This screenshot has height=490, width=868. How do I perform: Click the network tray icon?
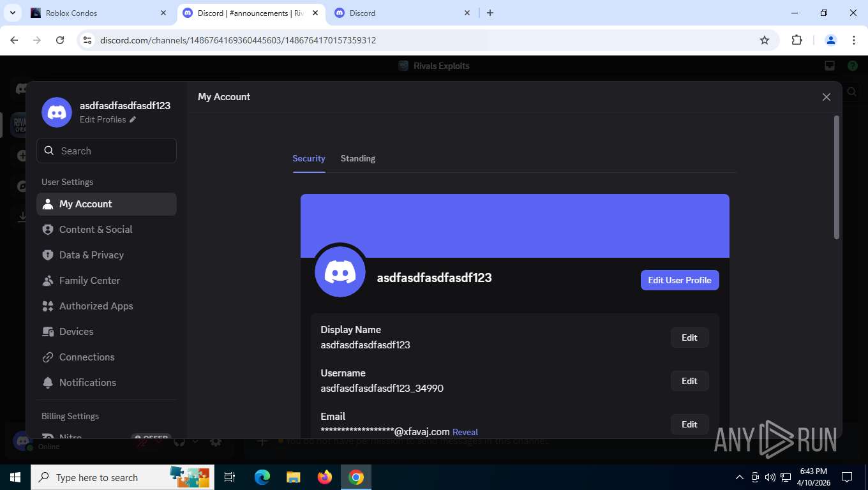point(786,477)
